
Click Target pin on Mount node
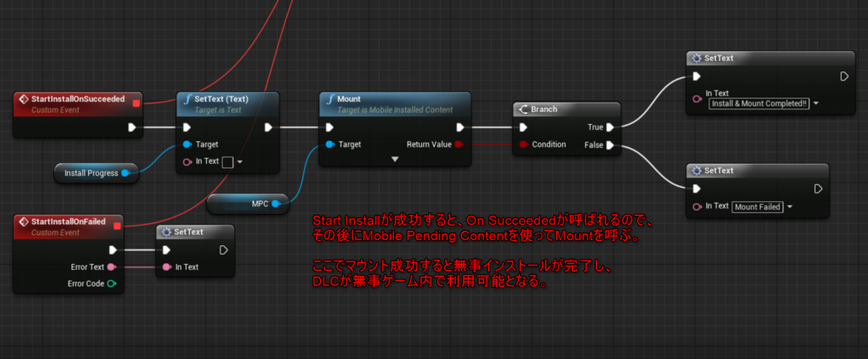pyautogui.click(x=330, y=144)
